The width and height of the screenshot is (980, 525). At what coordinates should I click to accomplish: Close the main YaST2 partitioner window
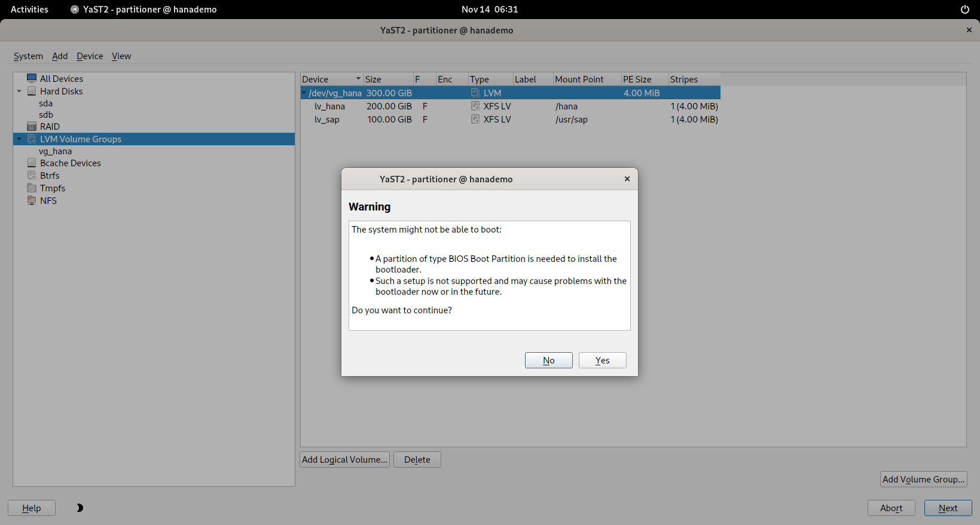[969, 30]
